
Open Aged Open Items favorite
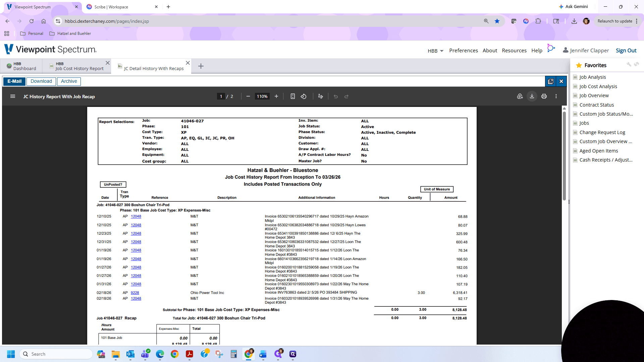pos(598,151)
